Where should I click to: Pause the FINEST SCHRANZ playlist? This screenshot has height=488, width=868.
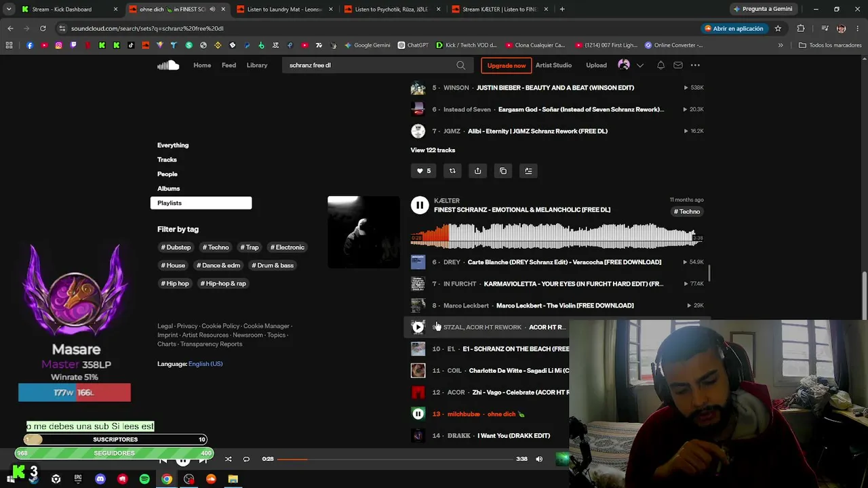pos(420,205)
